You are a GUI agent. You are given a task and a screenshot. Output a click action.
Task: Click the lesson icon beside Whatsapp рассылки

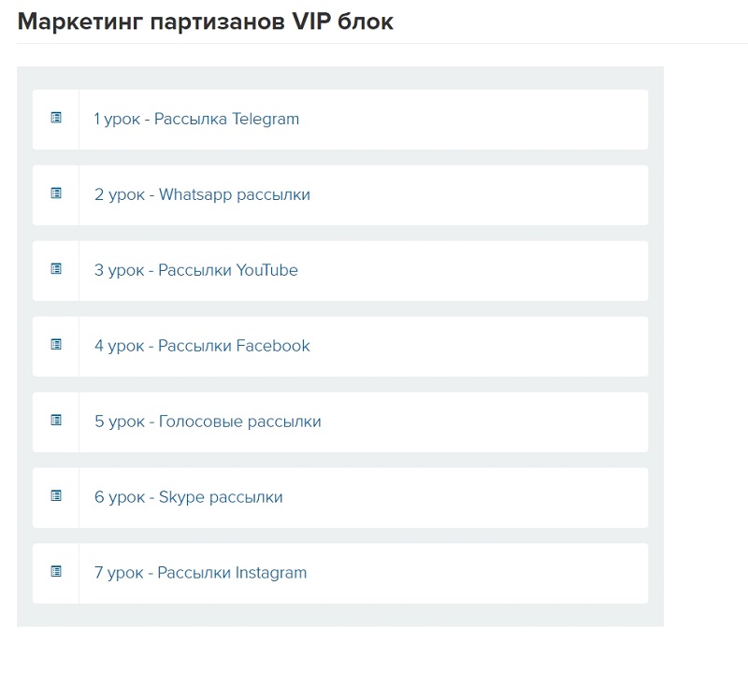pyautogui.click(x=56, y=193)
